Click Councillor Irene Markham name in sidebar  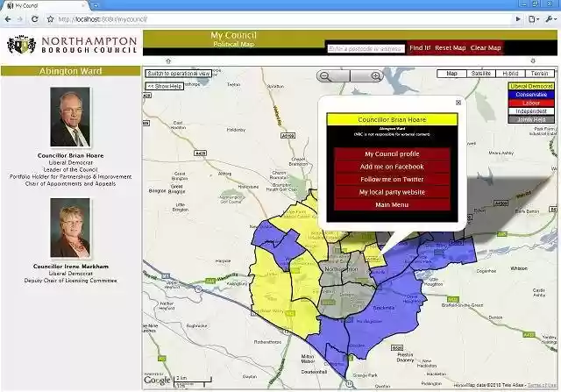point(71,267)
